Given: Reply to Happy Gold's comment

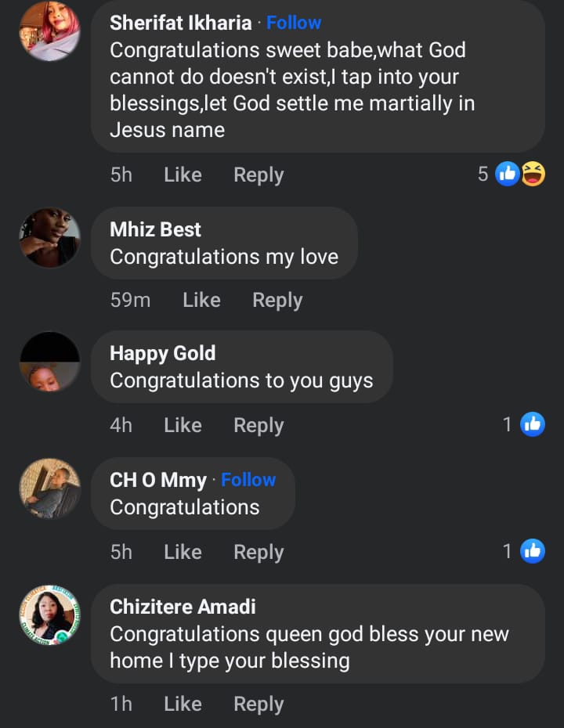Looking at the screenshot, I should pyautogui.click(x=258, y=425).
